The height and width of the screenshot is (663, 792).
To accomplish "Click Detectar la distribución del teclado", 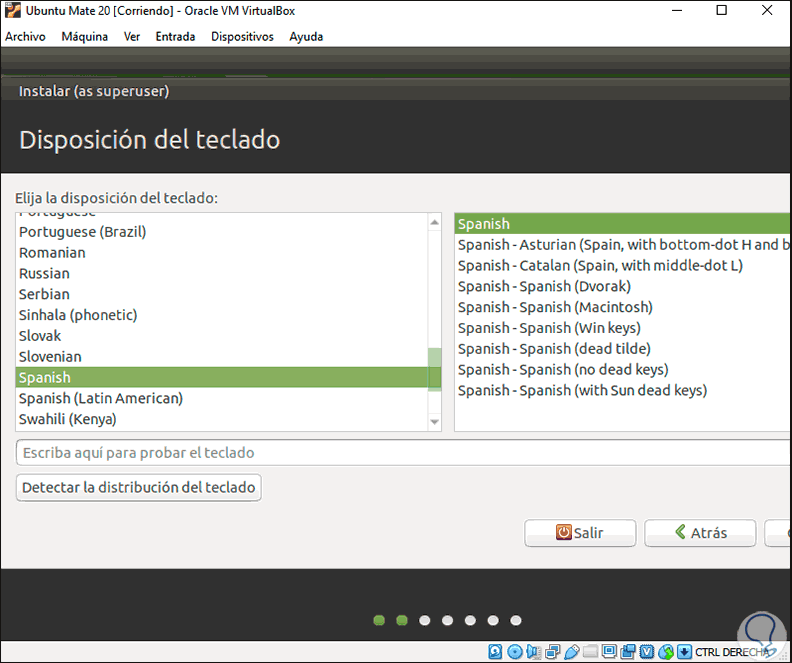I will click(x=138, y=487).
